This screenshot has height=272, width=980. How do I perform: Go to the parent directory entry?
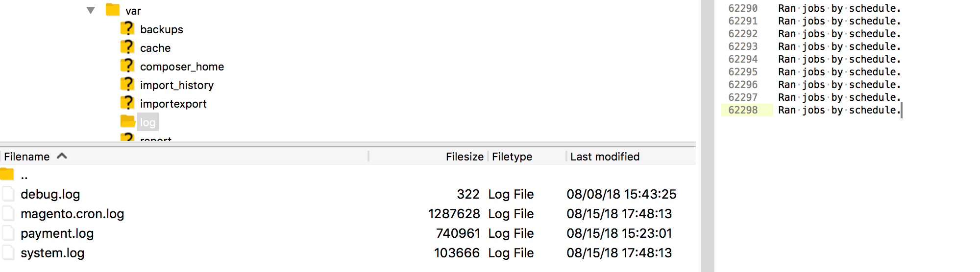click(24, 175)
